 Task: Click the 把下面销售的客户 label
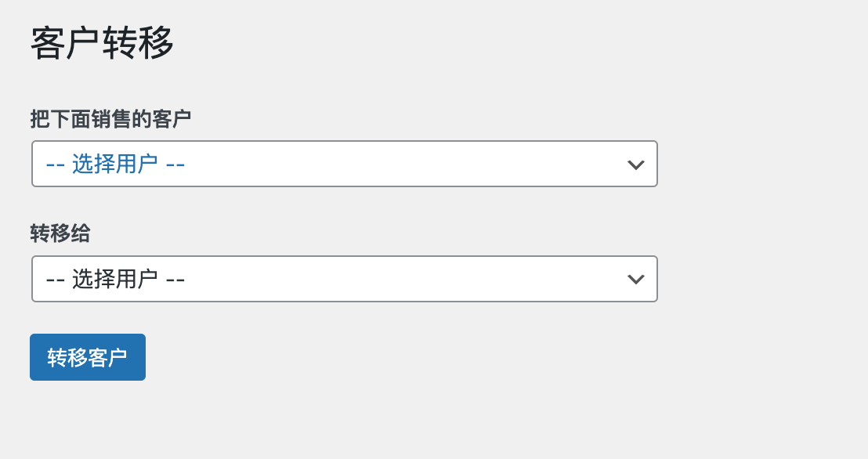tap(110, 119)
